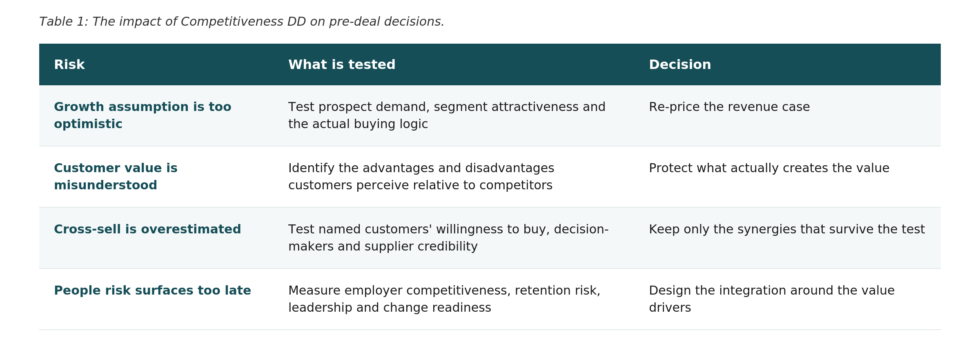This screenshot has height=346, width=980.
Task: Click the word 'optimistic' in first row
Action: coord(88,124)
